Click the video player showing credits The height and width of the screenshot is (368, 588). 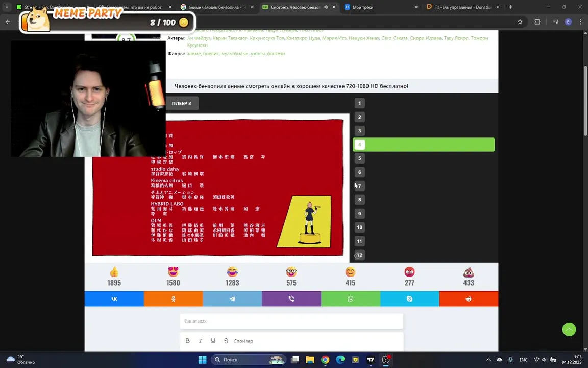[217, 188]
